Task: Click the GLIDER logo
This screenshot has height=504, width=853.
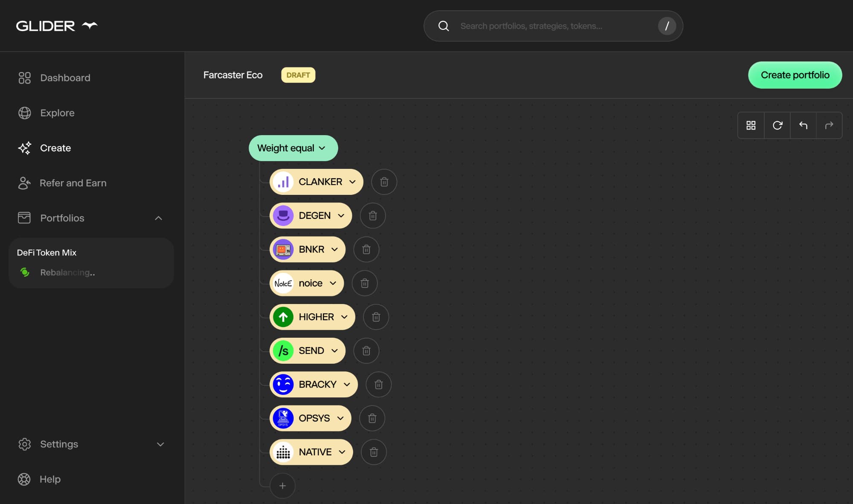Action: tap(57, 26)
